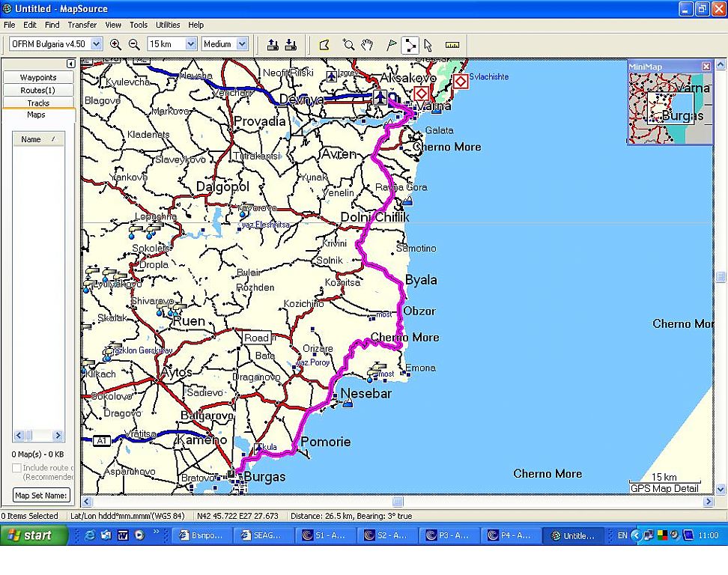Select the Hand pan tool
The height and width of the screenshot is (575, 728).
click(367, 45)
